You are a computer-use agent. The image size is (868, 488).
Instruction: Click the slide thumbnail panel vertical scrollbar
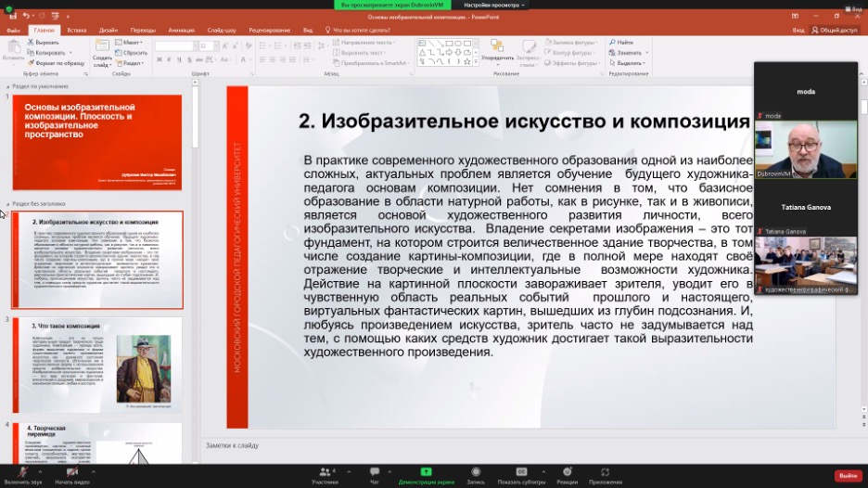pyautogui.click(x=195, y=119)
